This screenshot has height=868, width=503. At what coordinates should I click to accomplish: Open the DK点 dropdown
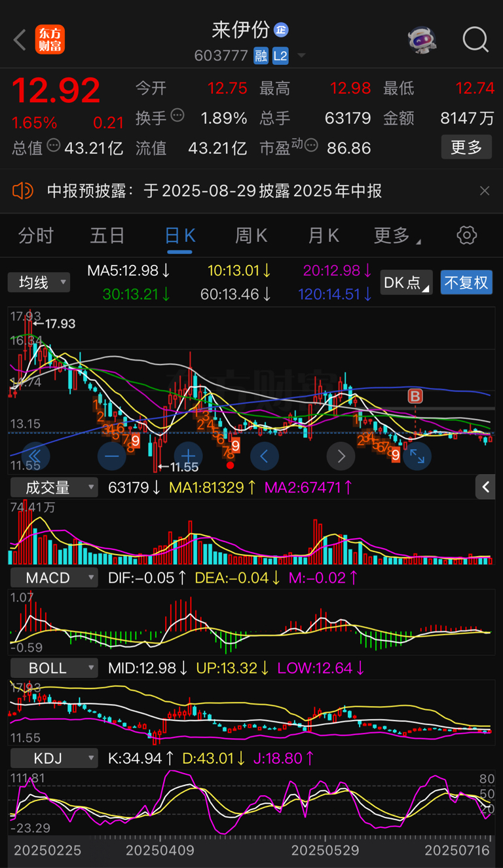[x=406, y=282]
